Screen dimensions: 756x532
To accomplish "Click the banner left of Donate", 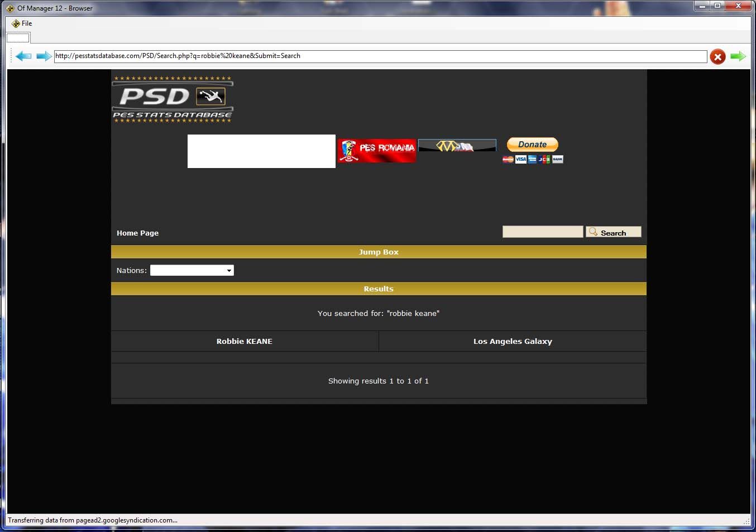I will pos(457,146).
